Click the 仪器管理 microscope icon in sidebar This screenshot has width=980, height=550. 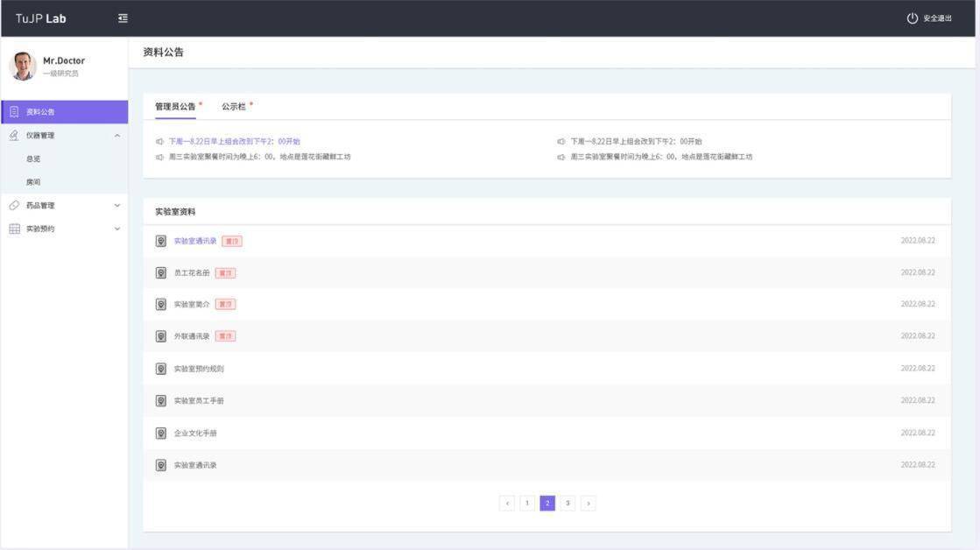(14, 136)
